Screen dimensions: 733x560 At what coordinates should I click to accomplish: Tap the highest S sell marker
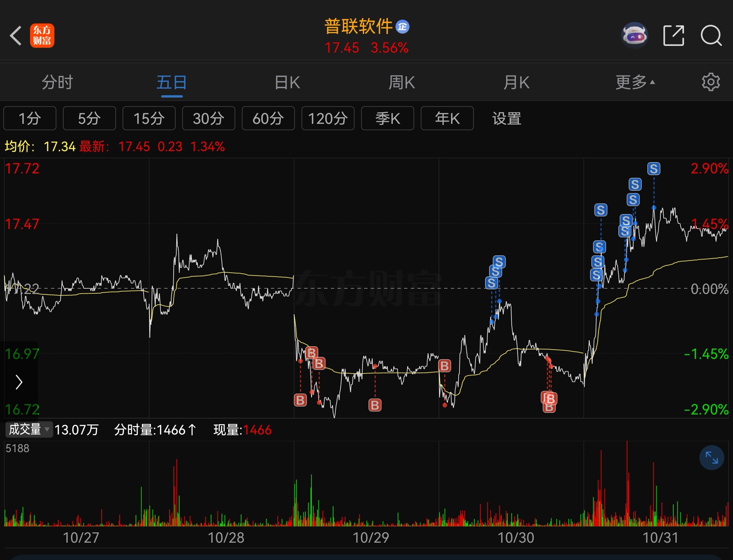pyautogui.click(x=654, y=169)
